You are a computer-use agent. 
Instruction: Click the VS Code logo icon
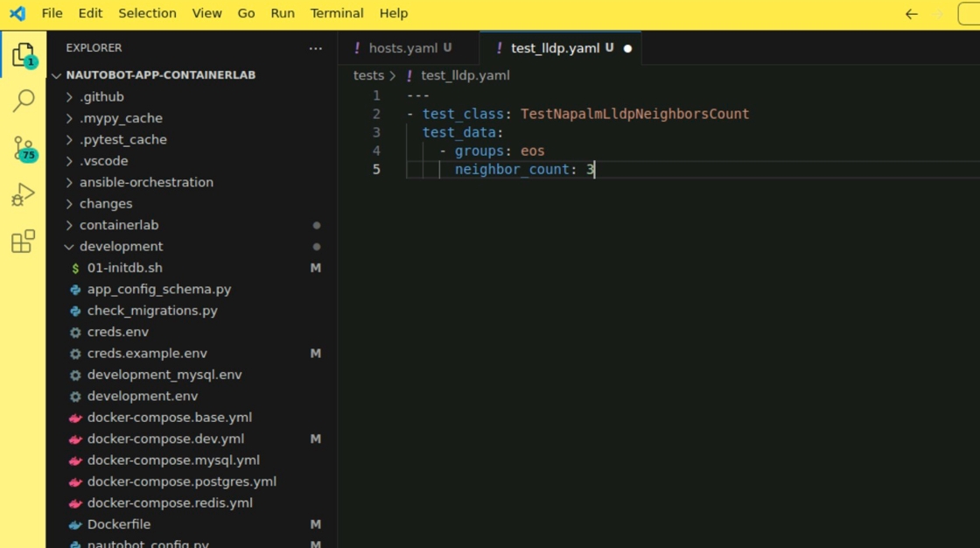click(17, 14)
